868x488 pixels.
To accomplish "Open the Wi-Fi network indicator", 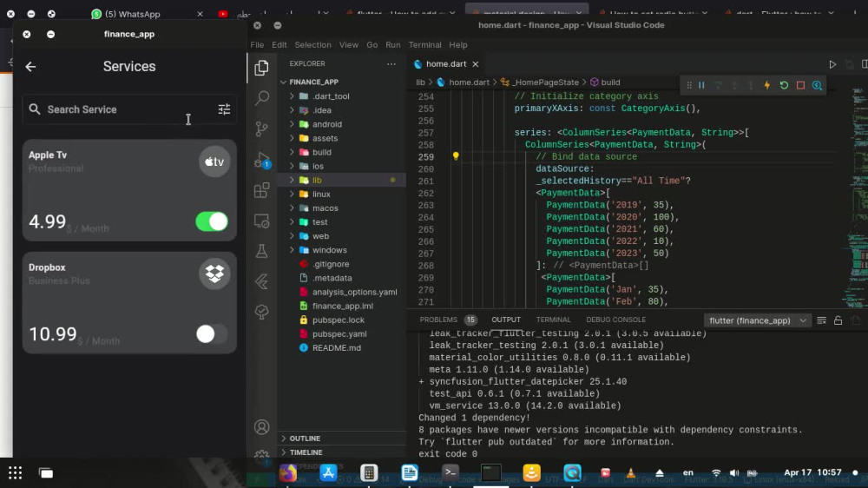I will tap(716, 473).
